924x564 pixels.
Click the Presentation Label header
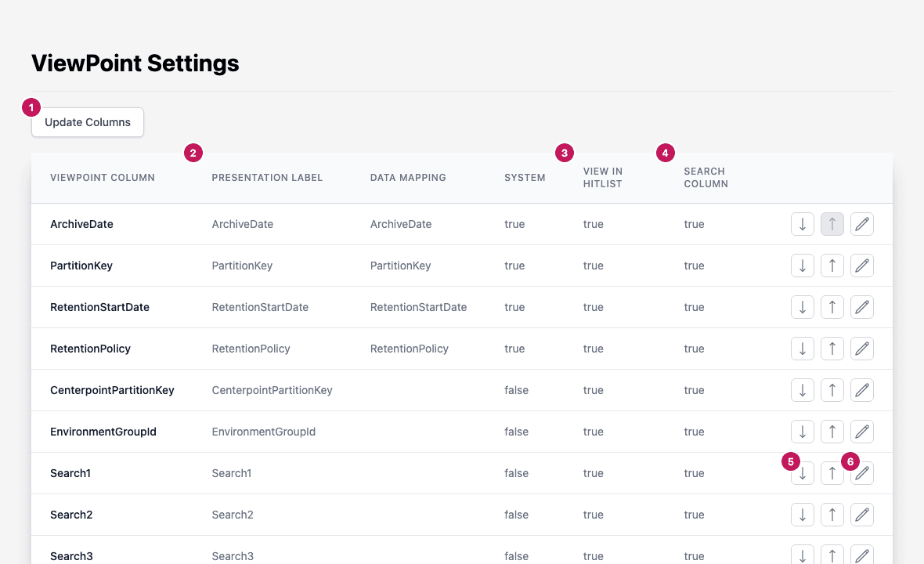267,177
